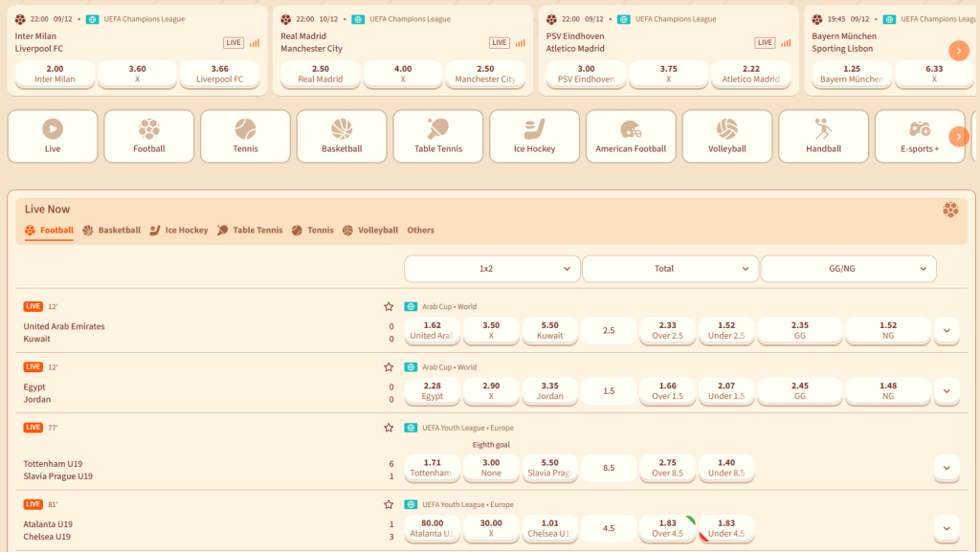
Task: Pick Under 1.5 at 2.07
Action: (726, 391)
